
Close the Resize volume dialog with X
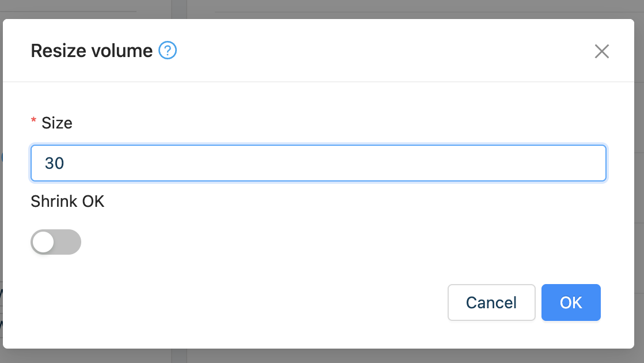(x=602, y=51)
